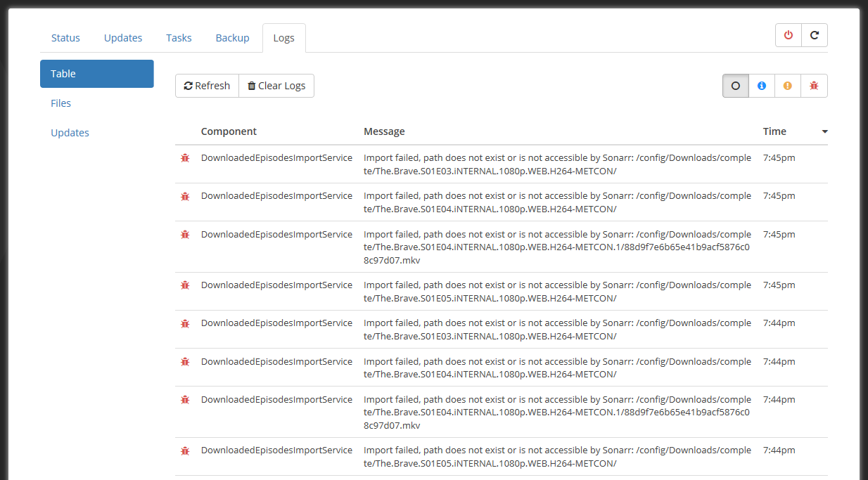868x480 pixels.
Task: Toggle the orange warning log filter
Action: [x=788, y=85]
